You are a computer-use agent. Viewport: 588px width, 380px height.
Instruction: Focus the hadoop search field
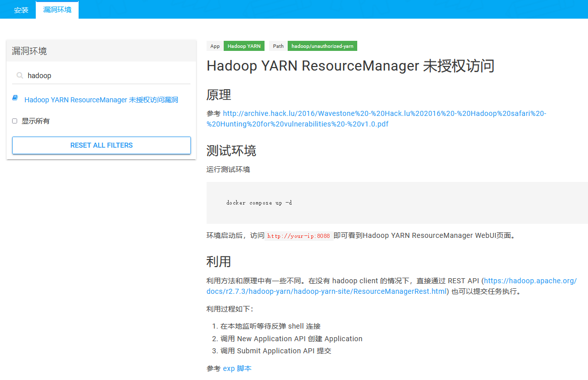coord(101,76)
